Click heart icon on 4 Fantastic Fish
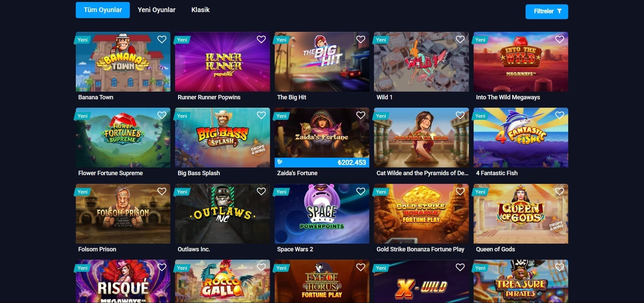This screenshot has width=644, height=303. pyautogui.click(x=559, y=115)
